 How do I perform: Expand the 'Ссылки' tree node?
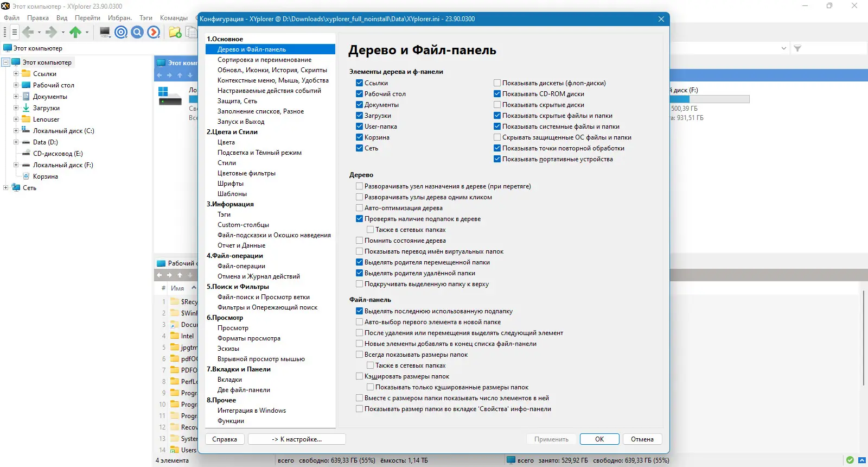tap(16, 74)
